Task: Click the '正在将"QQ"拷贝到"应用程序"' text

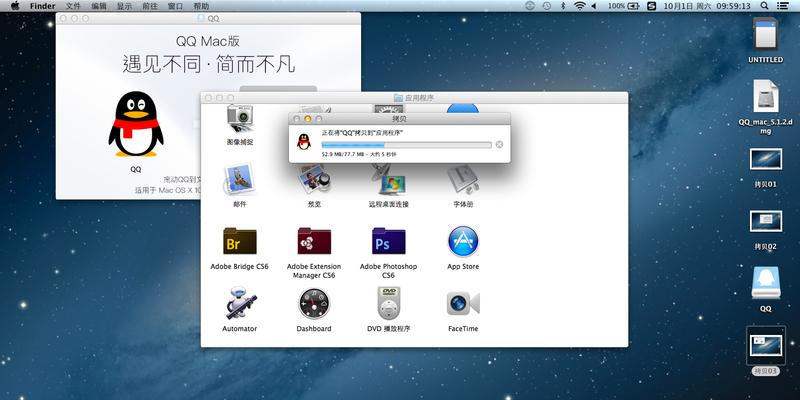Action: 362,133
